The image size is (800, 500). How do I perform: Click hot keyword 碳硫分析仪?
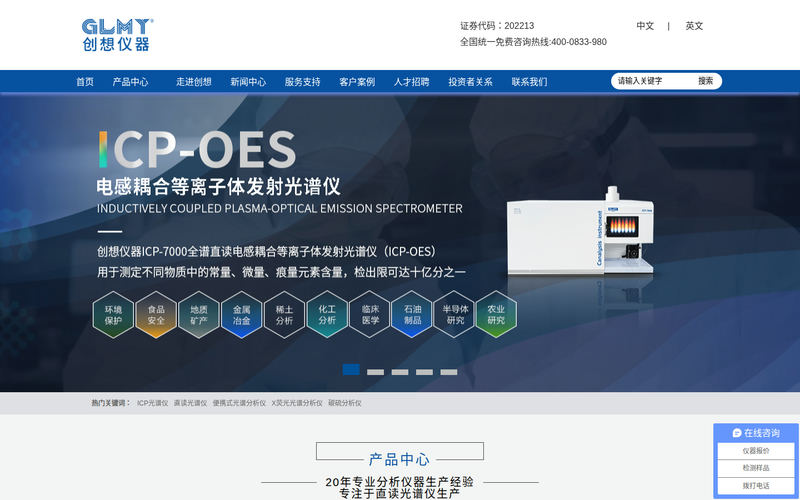345,403
